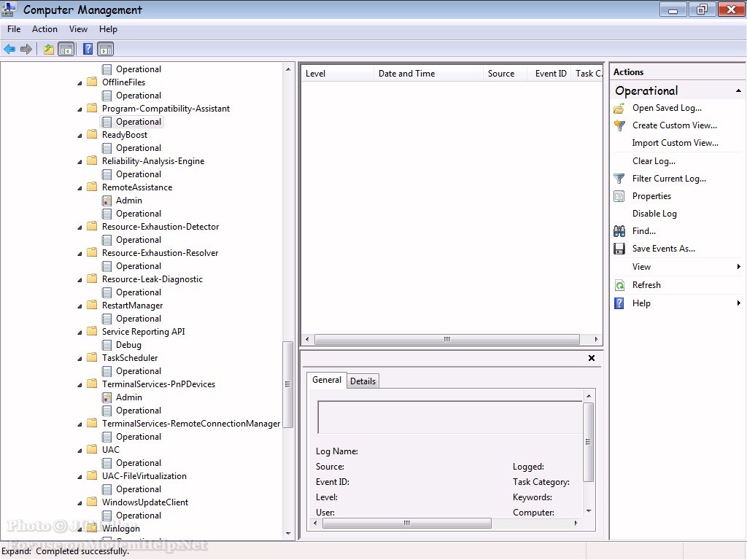Click the Find binoculars icon
Screen dimensions: 747x560
619,231
